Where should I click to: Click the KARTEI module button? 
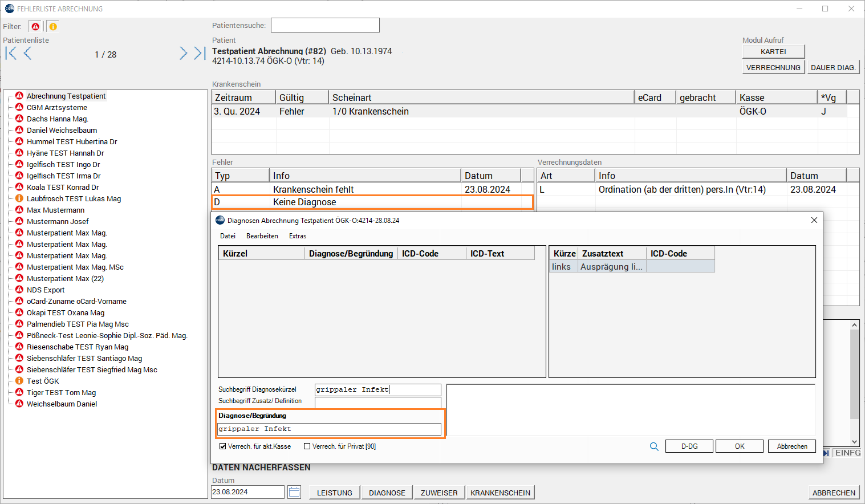773,52
